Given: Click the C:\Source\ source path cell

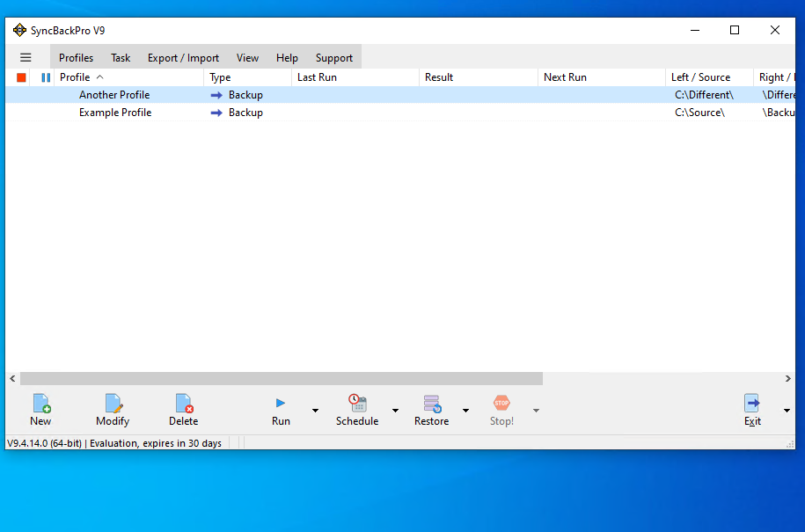Looking at the screenshot, I should tap(699, 113).
